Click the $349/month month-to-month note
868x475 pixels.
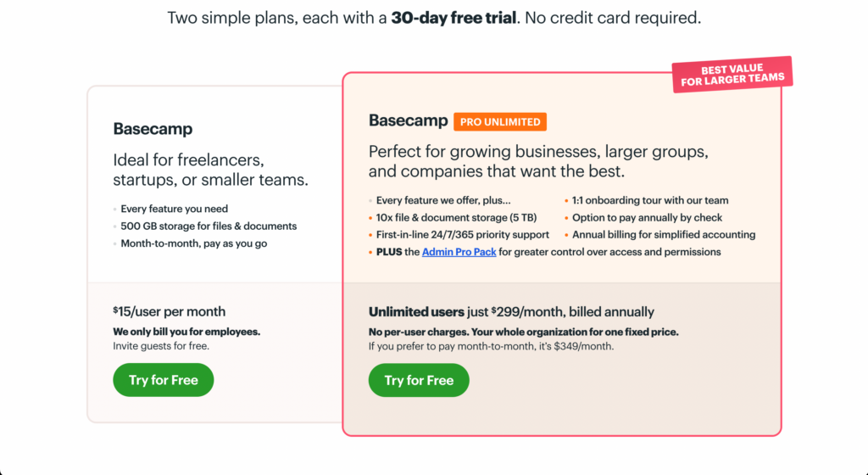click(491, 347)
